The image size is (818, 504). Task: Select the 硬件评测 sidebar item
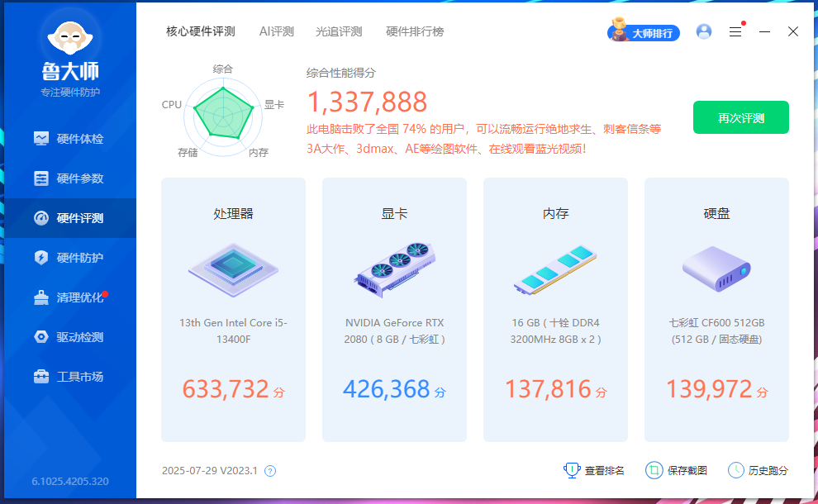(70, 217)
